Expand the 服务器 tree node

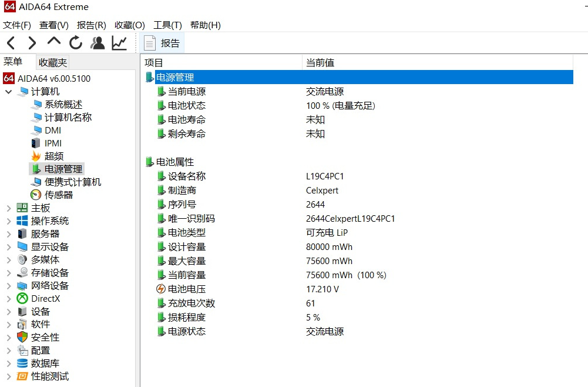click(9, 234)
